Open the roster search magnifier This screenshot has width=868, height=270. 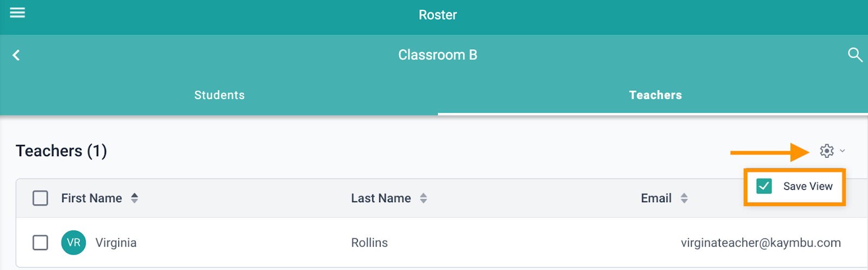855,55
